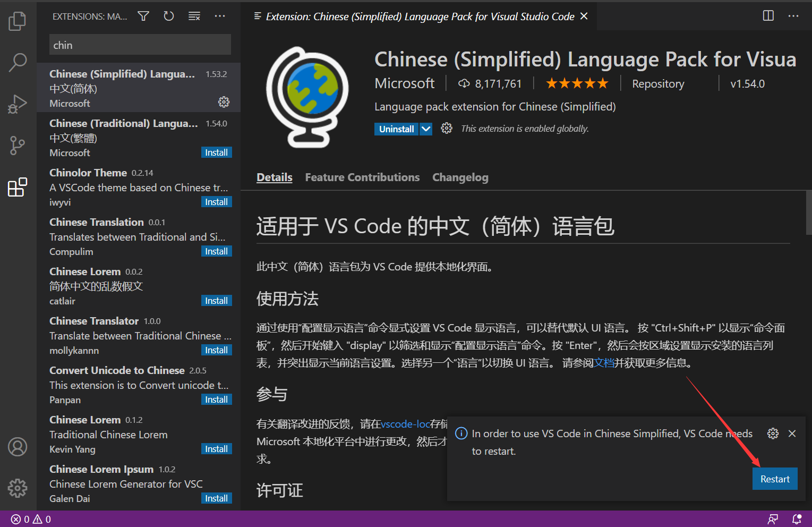Clear extensions search results
This screenshot has height=527, width=812.
coord(194,16)
